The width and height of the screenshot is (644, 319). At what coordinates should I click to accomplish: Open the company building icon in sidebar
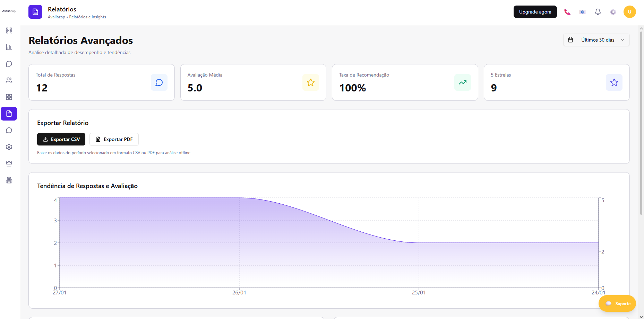click(x=9, y=180)
